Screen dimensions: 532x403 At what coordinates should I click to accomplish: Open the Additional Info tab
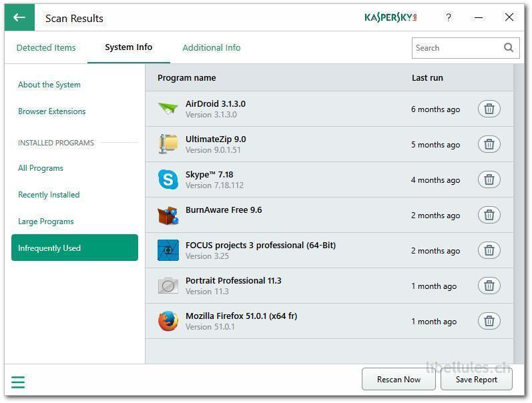[x=212, y=47]
